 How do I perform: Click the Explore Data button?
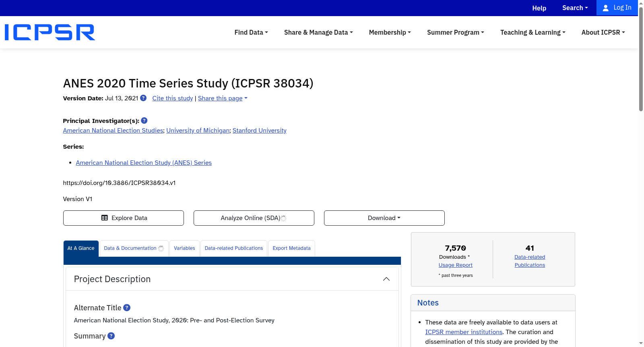[124, 218]
